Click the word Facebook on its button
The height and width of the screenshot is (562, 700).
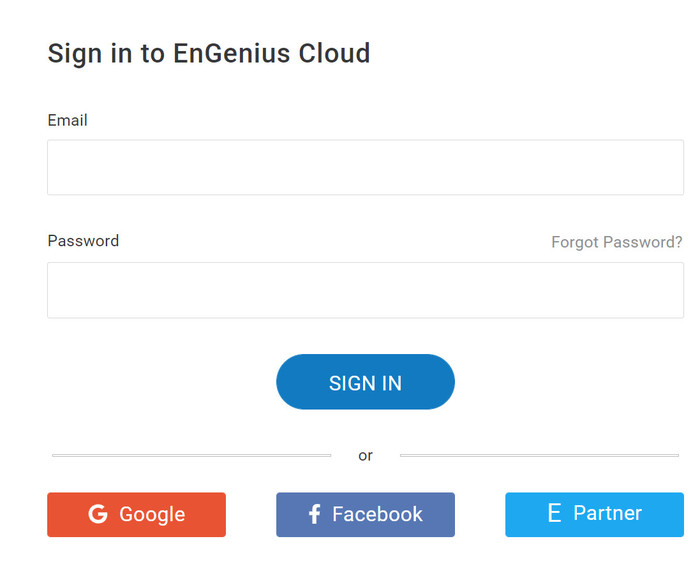coord(377,514)
